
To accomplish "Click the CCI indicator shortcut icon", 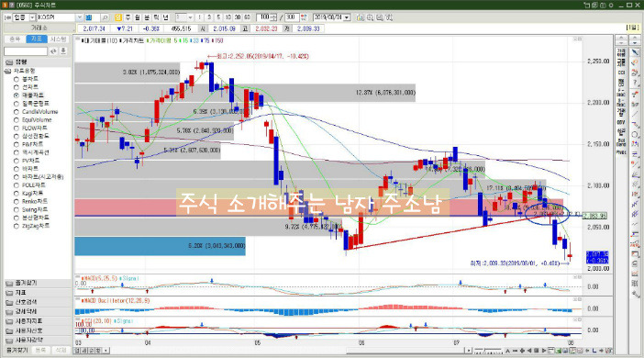I will tap(621, 73).
